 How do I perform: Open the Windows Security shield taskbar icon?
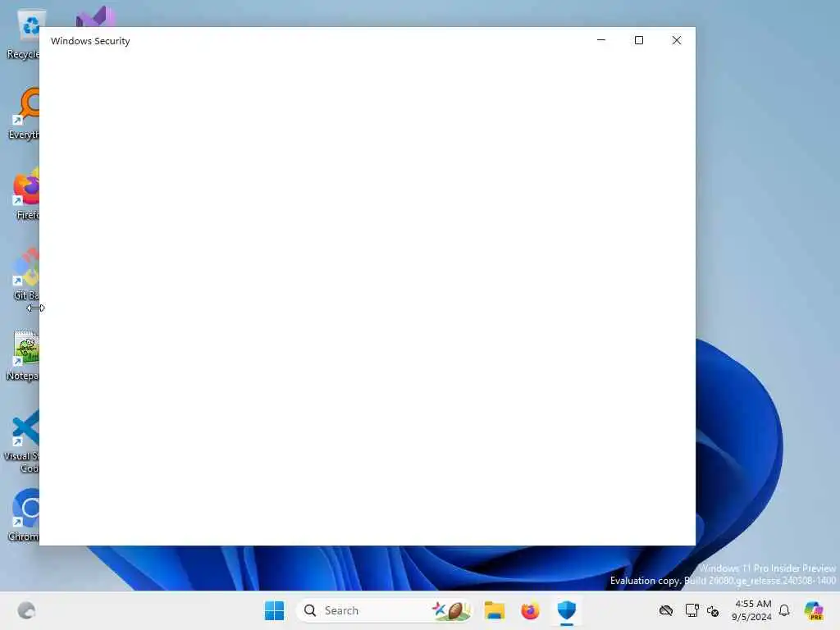pos(566,610)
